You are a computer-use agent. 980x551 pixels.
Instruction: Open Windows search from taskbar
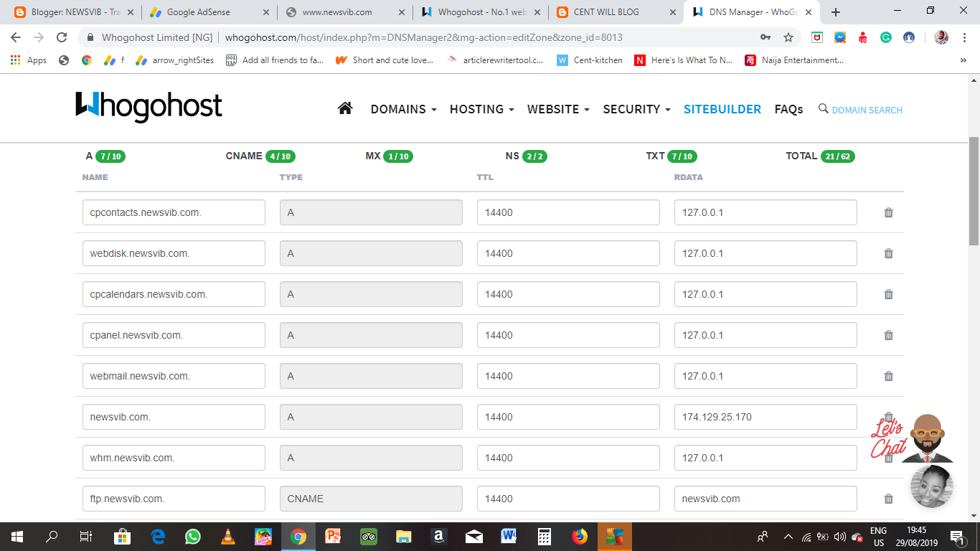click(52, 536)
